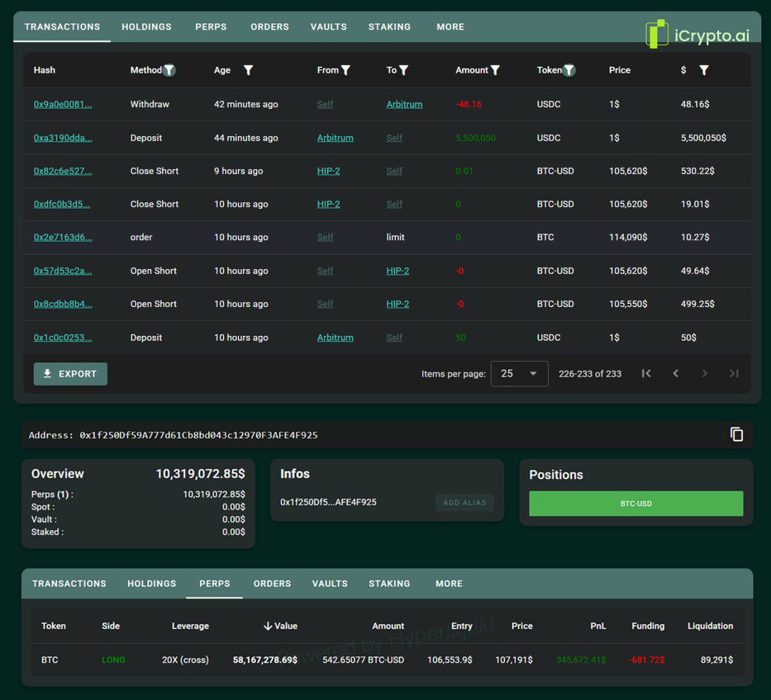Jump to last page of transactions
771x700 pixels.
click(x=734, y=373)
